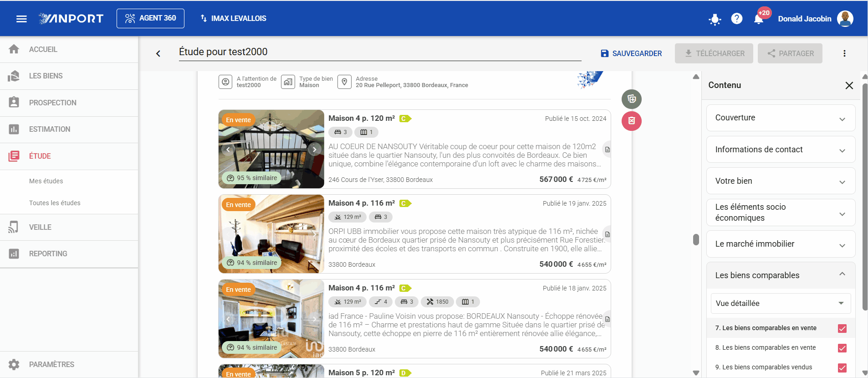Image resolution: width=868 pixels, height=378 pixels.
Task: Show previous photo of 567 000 € house
Action: (x=228, y=149)
